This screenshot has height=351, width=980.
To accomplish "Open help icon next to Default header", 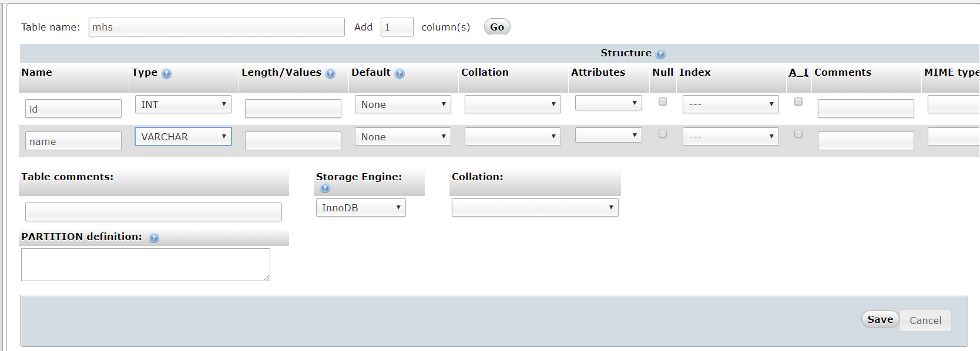I will pos(400,73).
